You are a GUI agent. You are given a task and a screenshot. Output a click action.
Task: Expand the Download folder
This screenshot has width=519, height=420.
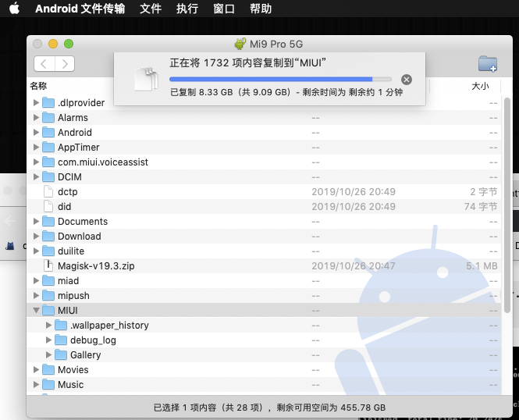tap(36, 236)
